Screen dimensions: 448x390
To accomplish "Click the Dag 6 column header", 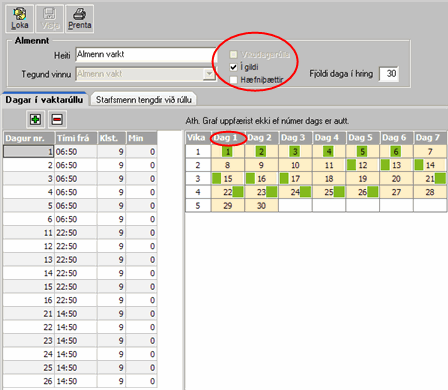I will point(397,138).
